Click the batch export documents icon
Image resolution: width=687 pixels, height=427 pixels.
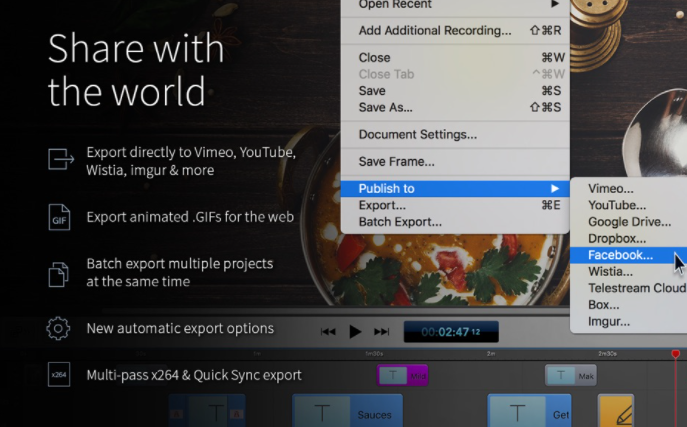[x=59, y=274]
